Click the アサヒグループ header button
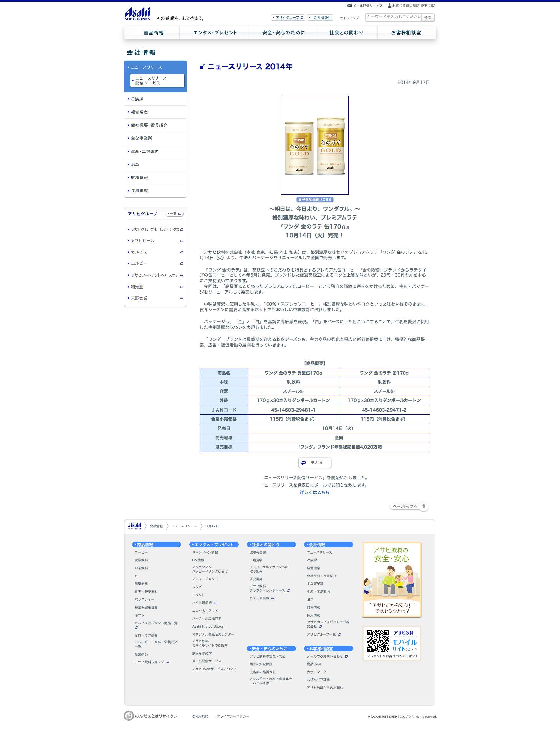 click(x=288, y=18)
